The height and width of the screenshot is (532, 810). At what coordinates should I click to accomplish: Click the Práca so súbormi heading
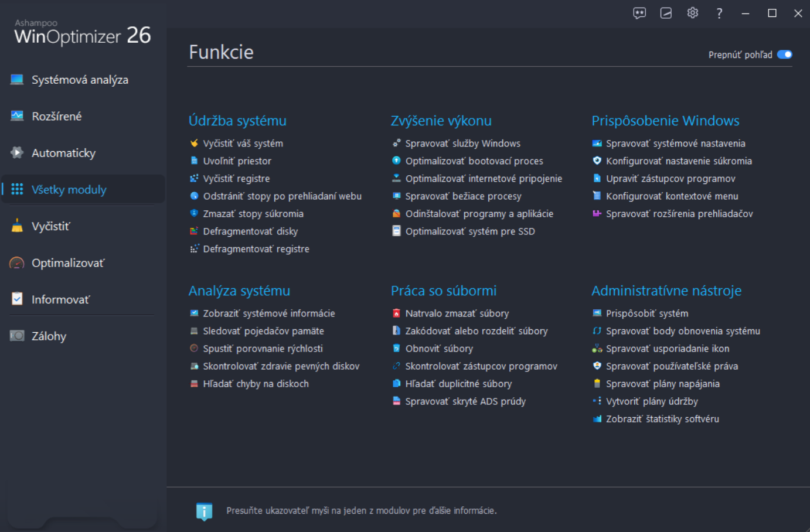[444, 291]
